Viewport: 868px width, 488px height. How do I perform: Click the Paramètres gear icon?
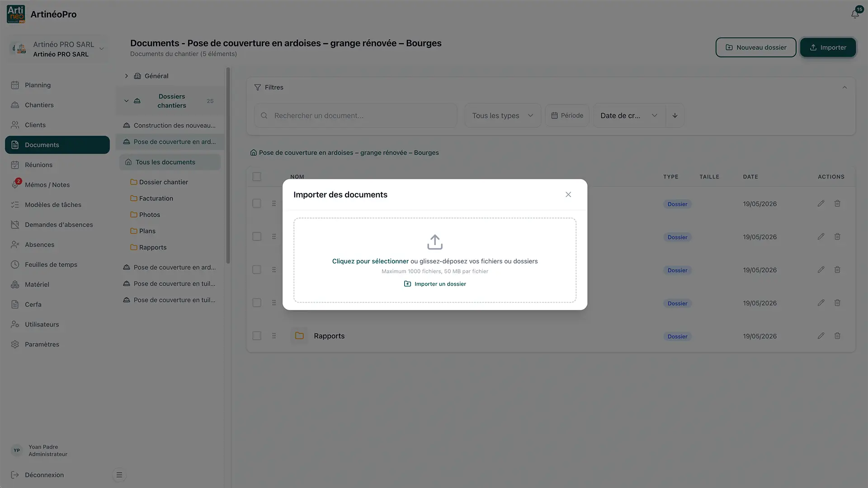pyautogui.click(x=15, y=344)
